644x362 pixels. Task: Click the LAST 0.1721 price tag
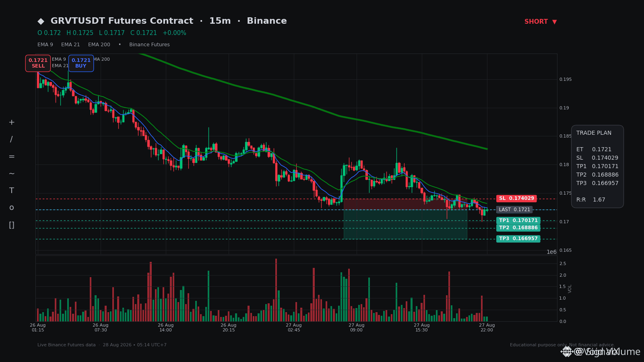pos(514,210)
